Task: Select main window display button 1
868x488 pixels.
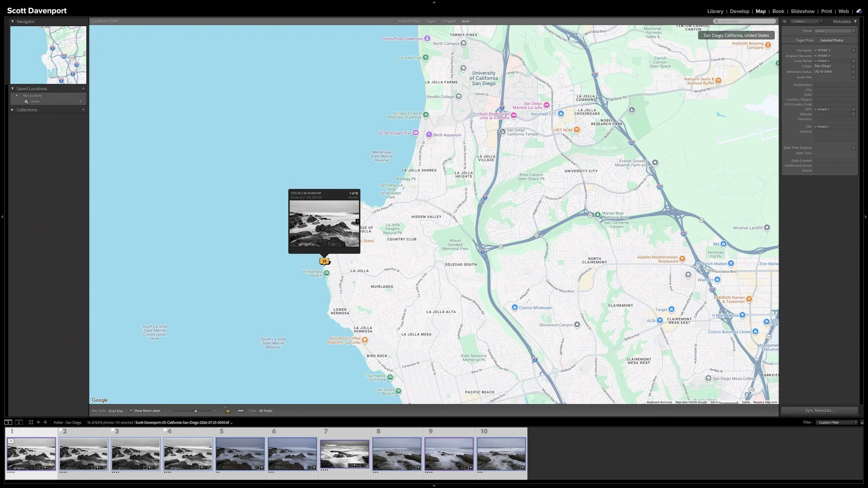Action: coord(8,422)
